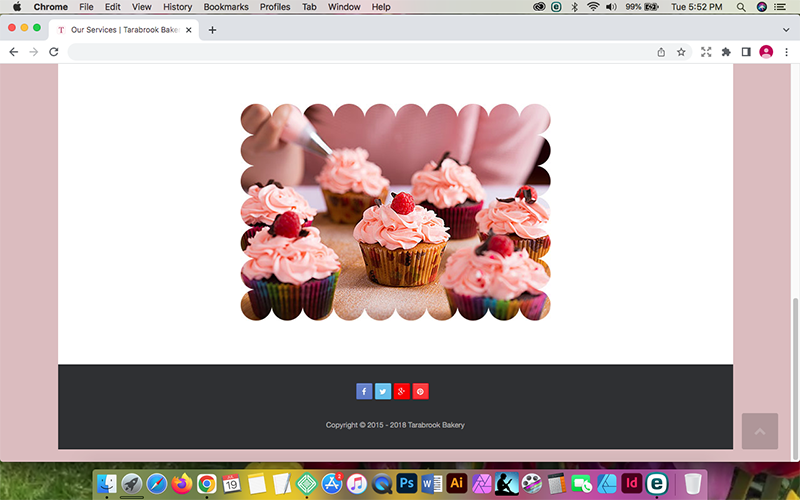Click the Pinterest icon in footer

pos(421,391)
